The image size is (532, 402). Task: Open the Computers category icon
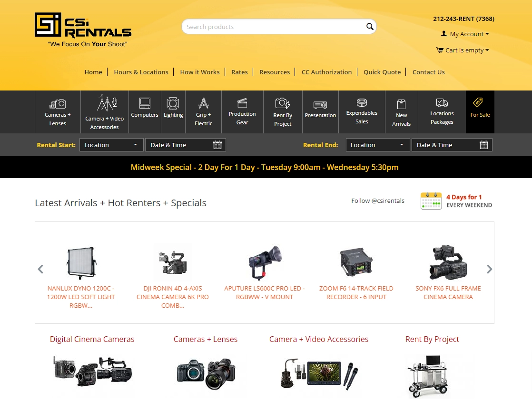point(145,103)
